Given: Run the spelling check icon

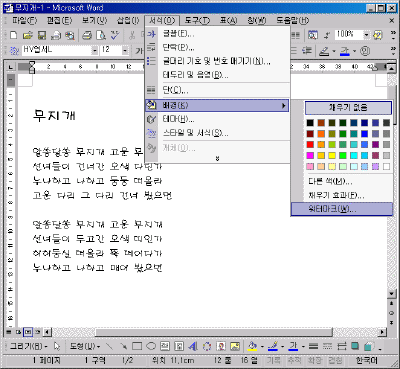Looking at the screenshot, I should [115, 35].
